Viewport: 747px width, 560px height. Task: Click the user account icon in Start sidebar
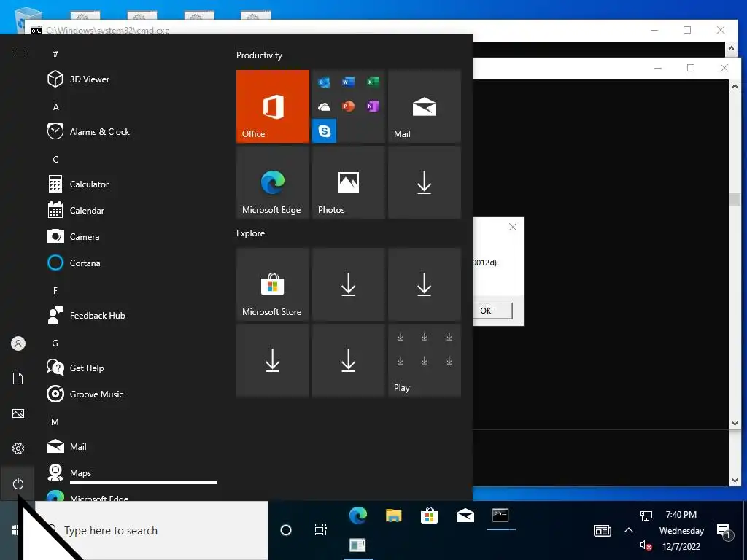18,343
